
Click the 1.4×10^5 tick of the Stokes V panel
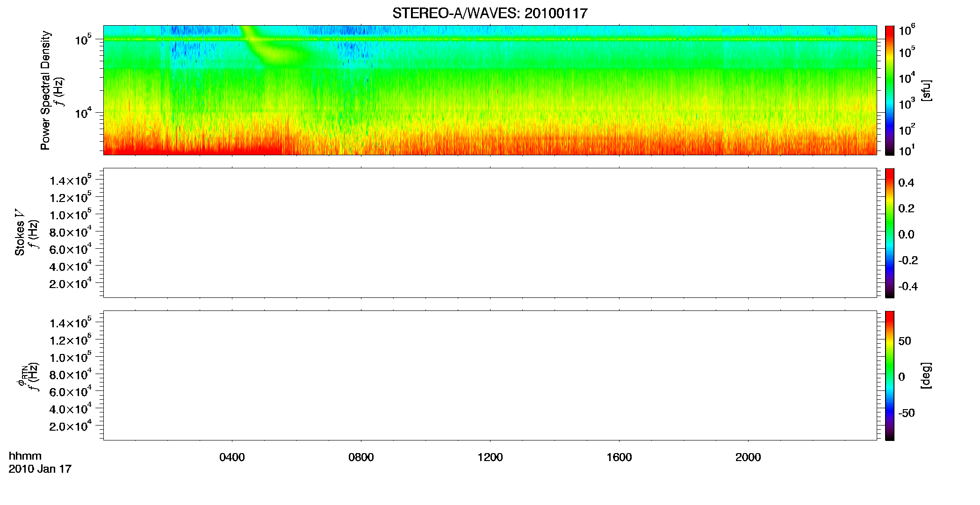click(71, 180)
